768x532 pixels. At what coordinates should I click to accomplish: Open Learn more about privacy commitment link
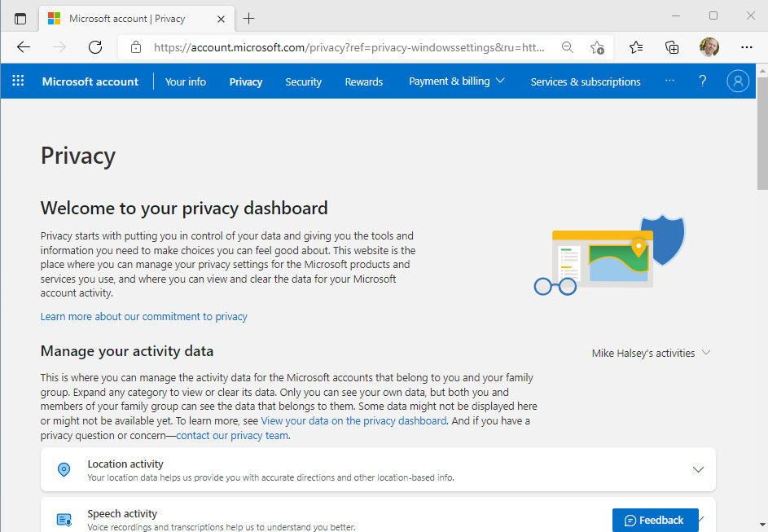tap(143, 316)
